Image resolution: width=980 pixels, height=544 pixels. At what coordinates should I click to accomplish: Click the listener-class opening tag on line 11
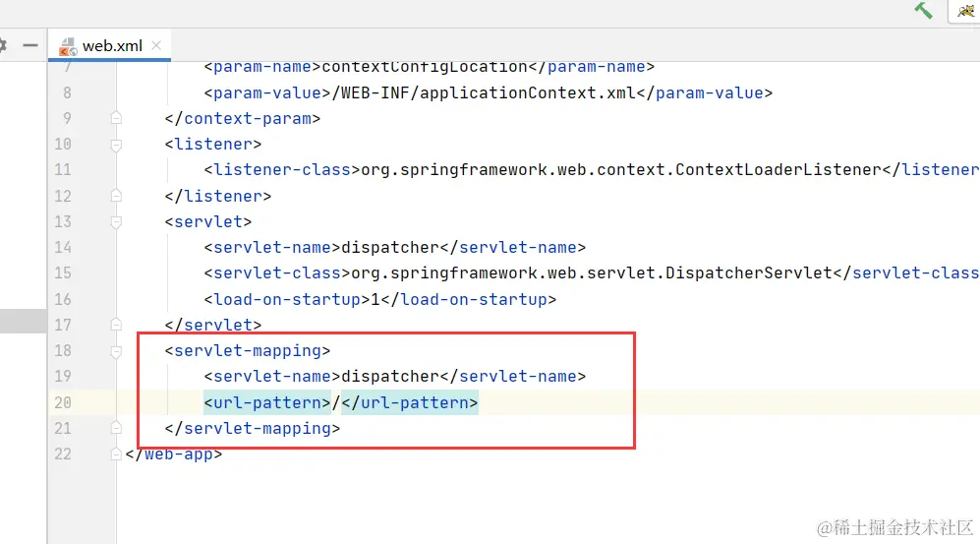coord(282,170)
